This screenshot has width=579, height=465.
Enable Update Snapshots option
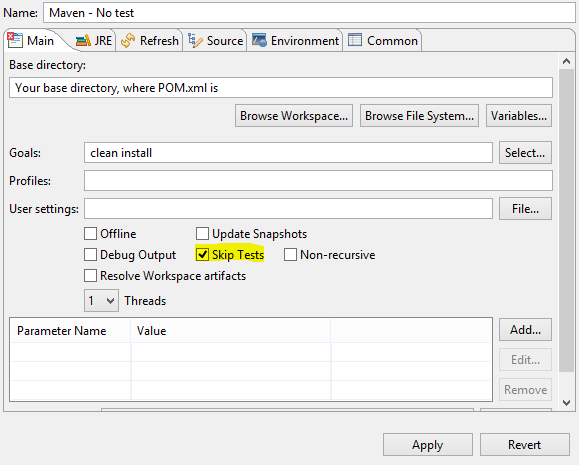(202, 233)
